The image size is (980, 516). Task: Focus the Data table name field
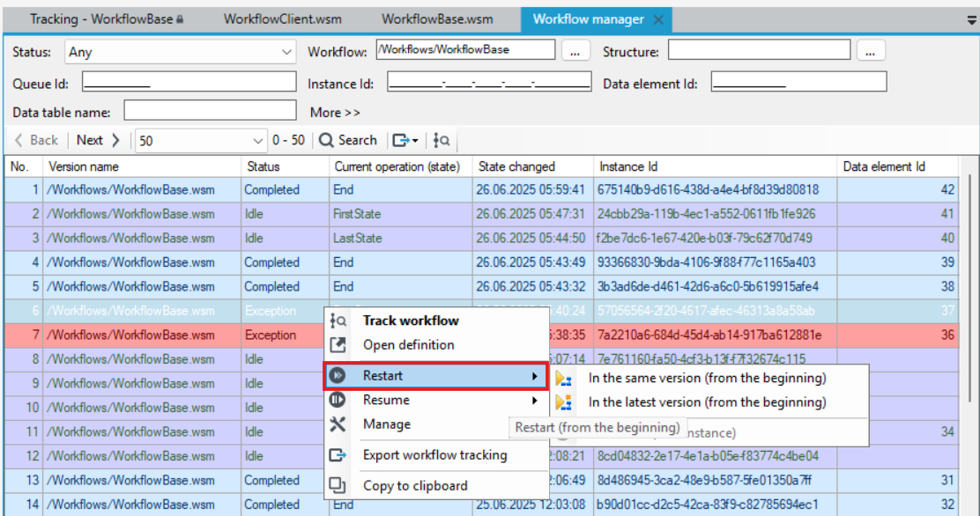(210, 111)
